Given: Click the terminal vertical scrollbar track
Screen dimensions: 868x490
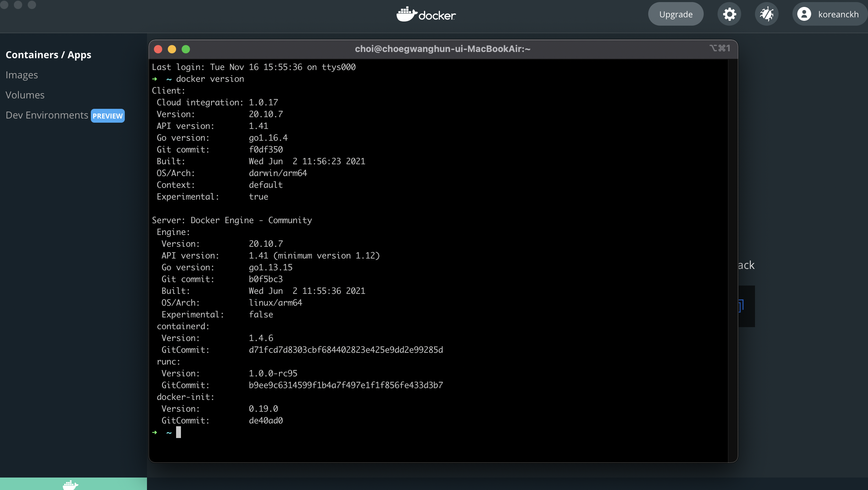Looking at the screenshot, I should (x=732, y=260).
